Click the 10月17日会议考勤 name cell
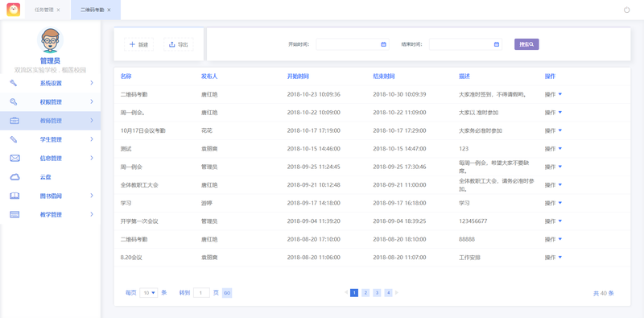The width and height of the screenshot is (644, 318). (143, 130)
